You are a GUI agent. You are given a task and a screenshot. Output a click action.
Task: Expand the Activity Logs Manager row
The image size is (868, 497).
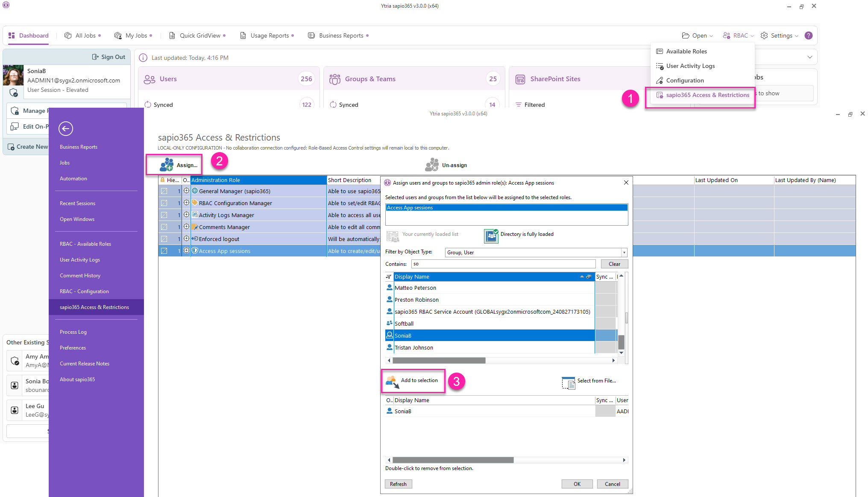(x=186, y=215)
